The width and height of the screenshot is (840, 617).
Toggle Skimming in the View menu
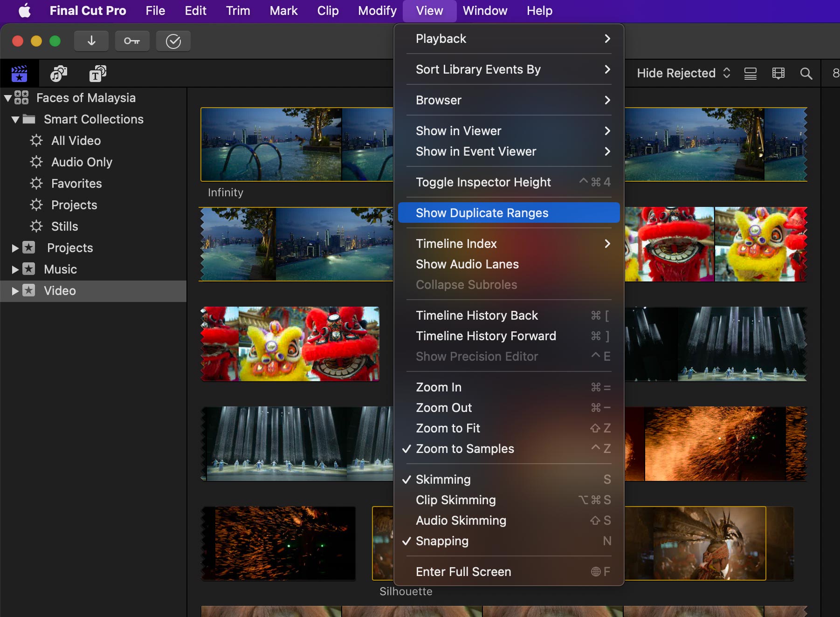point(509,480)
